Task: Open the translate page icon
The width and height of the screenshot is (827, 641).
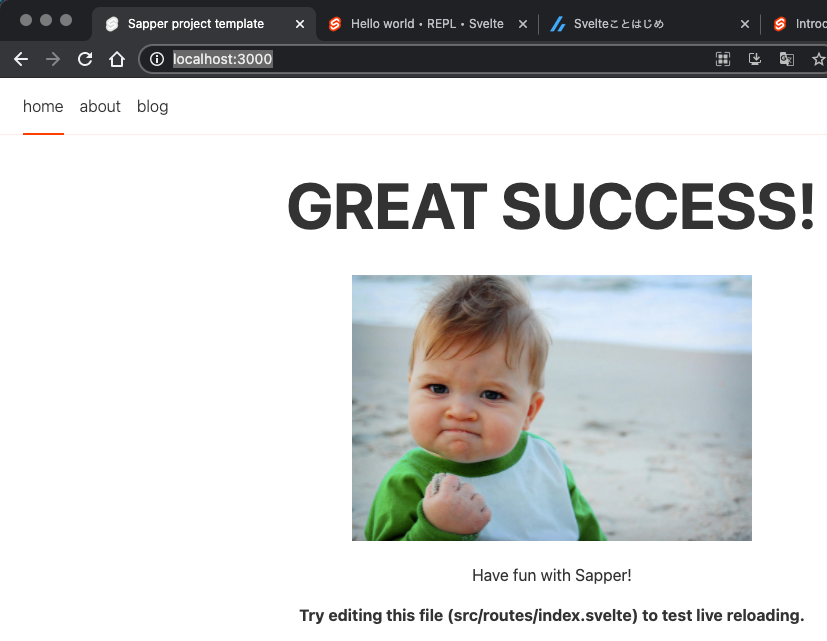Action: point(787,59)
